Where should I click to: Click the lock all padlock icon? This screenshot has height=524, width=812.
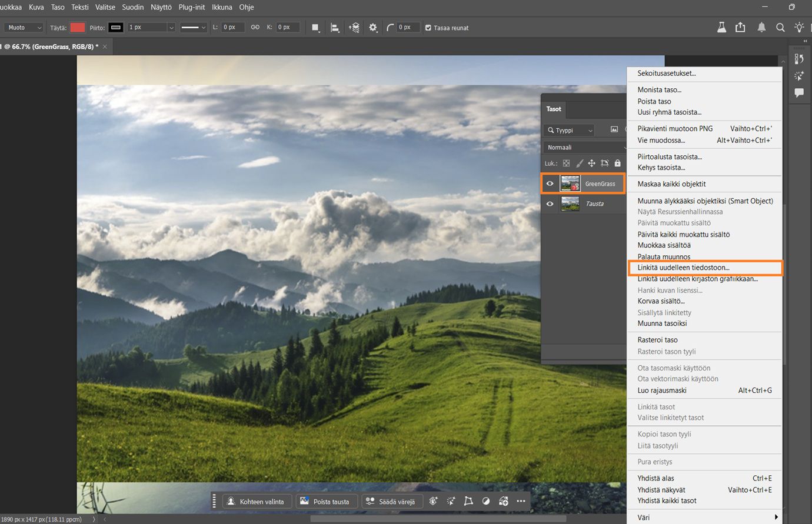pyautogui.click(x=617, y=163)
